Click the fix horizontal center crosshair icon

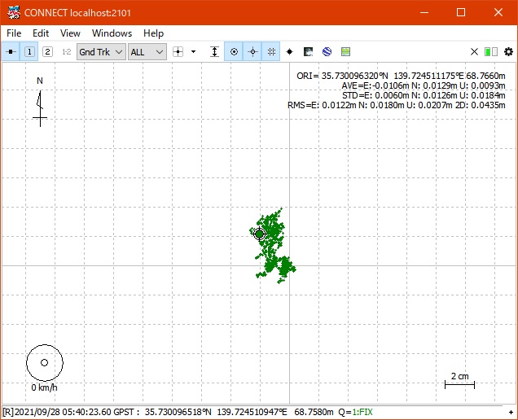tap(252, 51)
